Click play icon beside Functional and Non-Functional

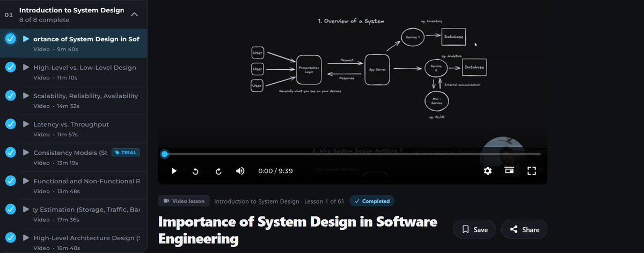coord(26,181)
